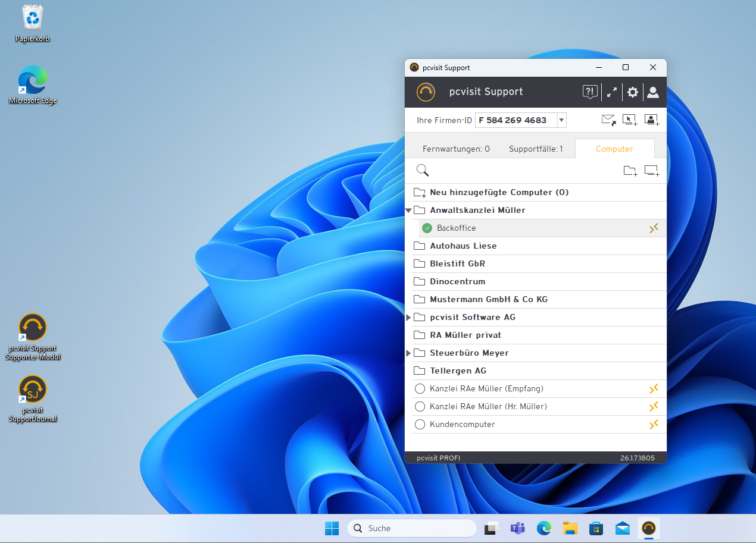The image size is (756, 543).
Task: Click the add folder icon
Action: tap(630, 171)
